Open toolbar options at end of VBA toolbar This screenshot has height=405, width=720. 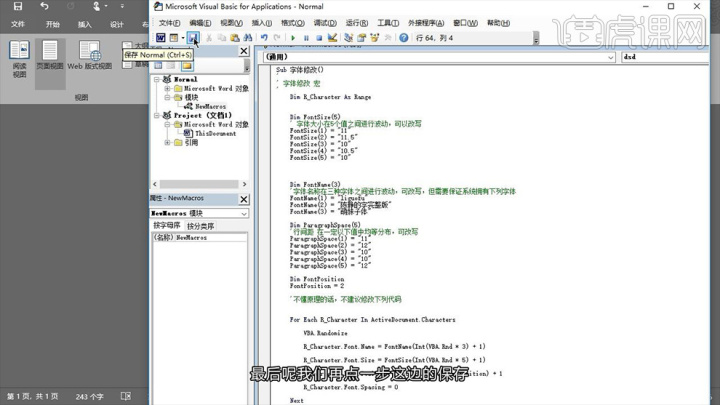(x=536, y=39)
